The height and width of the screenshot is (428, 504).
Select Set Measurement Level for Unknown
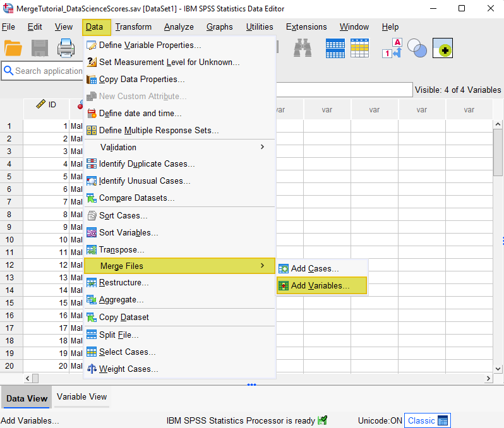[179, 62]
